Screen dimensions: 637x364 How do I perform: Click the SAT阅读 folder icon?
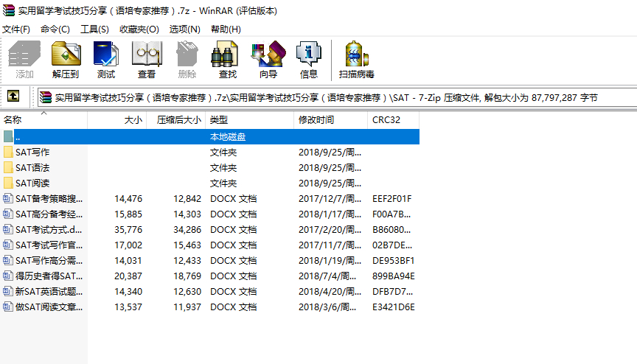click(x=8, y=183)
